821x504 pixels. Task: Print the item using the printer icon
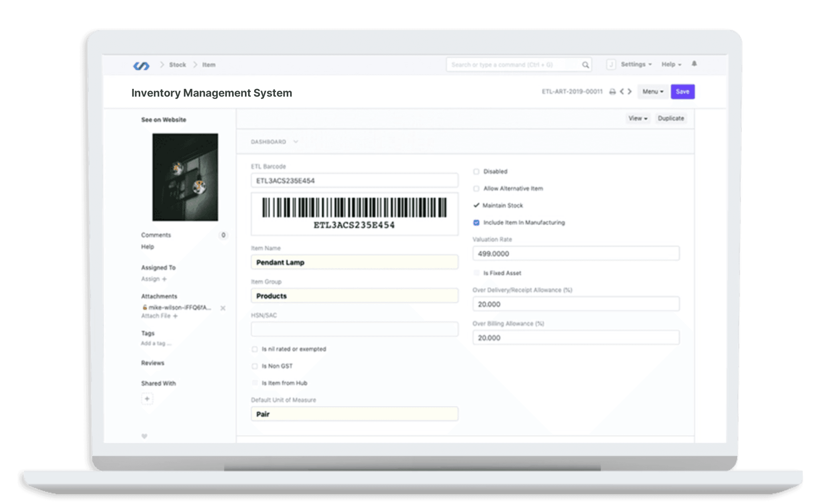click(611, 91)
